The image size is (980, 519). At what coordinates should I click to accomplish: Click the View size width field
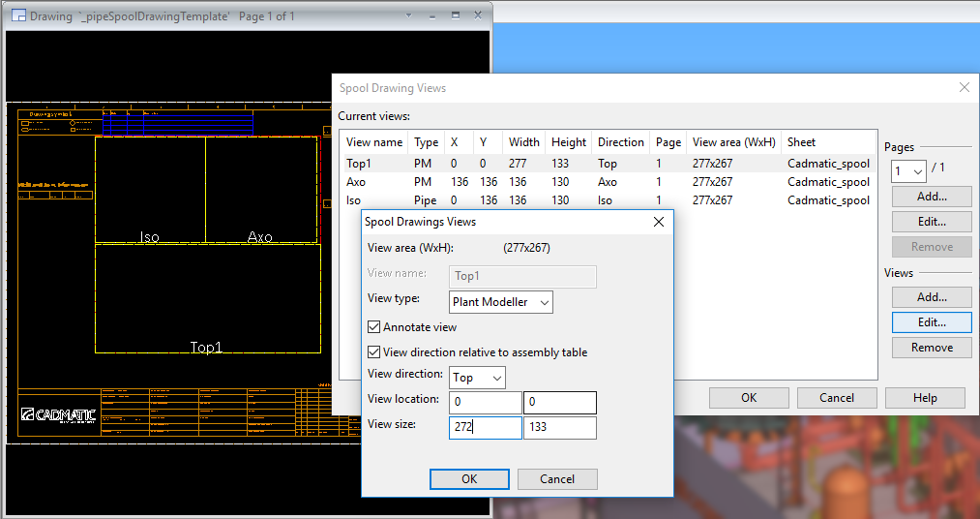click(485, 427)
